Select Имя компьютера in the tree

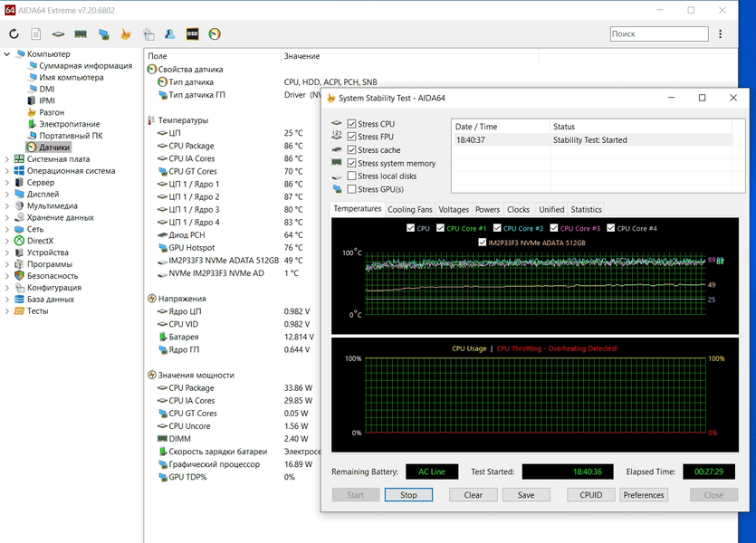point(72,77)
